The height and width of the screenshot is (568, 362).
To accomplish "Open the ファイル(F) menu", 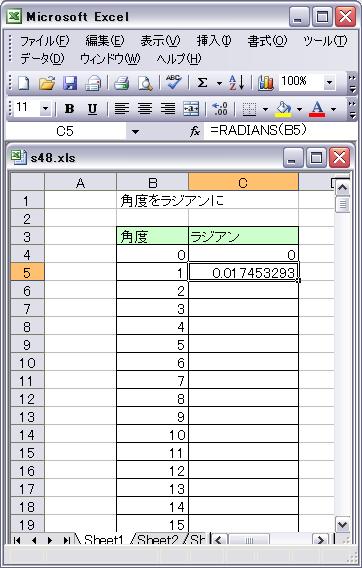I will [44, 41].
